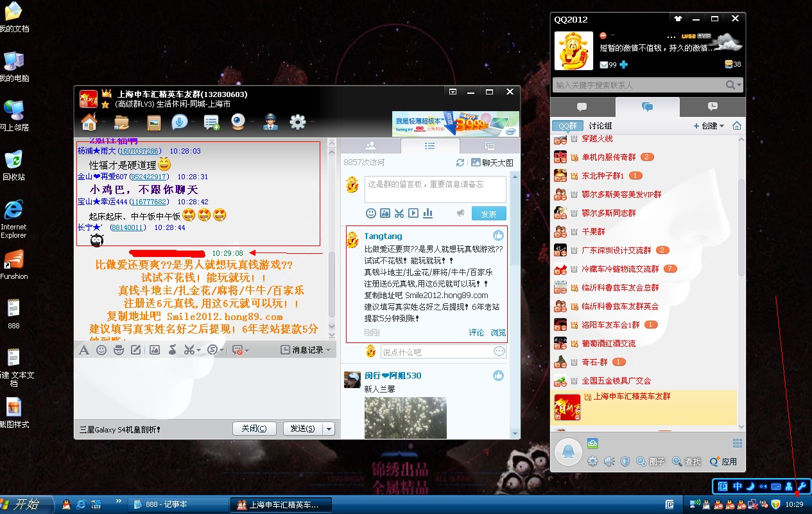
Task: Open the message block options dropdown arrow
Action: 246,351
